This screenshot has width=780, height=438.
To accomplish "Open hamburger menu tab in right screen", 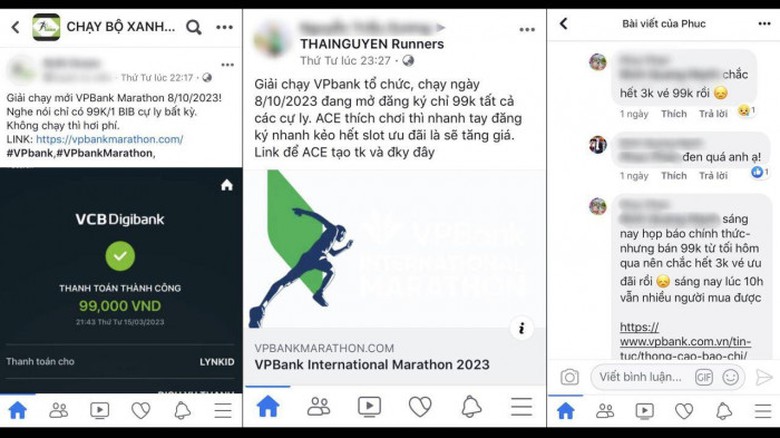I will point(763,411).
